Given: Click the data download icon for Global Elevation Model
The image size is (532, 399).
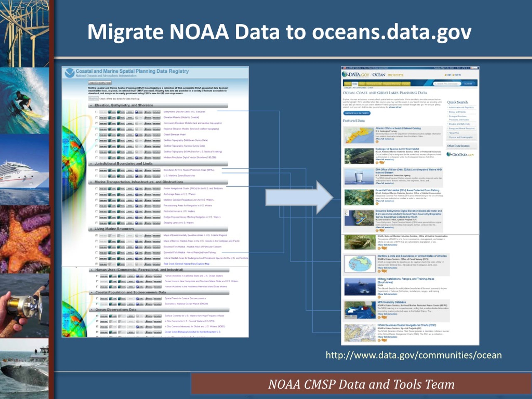Looking at the screenshot, I should point(148,135).
